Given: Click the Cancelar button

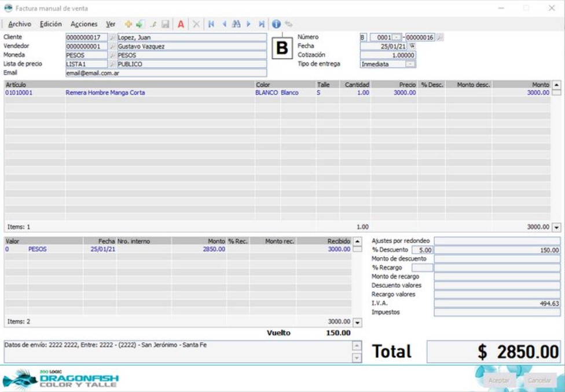Looking at the screenshot, I should point(539,380).
